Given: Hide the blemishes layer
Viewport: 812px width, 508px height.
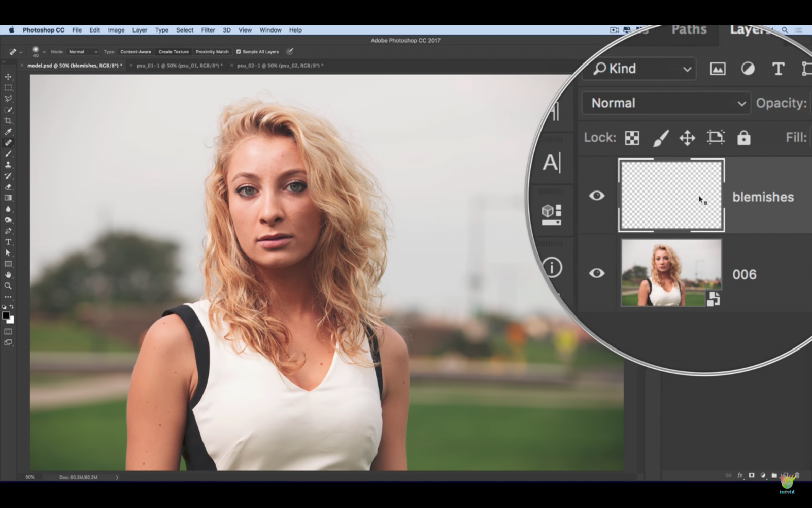Looking at the screenshot, I should click(597, 195).
